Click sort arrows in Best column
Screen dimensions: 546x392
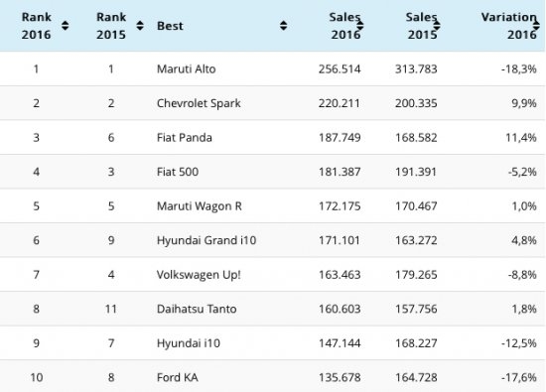tap(284, 26)
